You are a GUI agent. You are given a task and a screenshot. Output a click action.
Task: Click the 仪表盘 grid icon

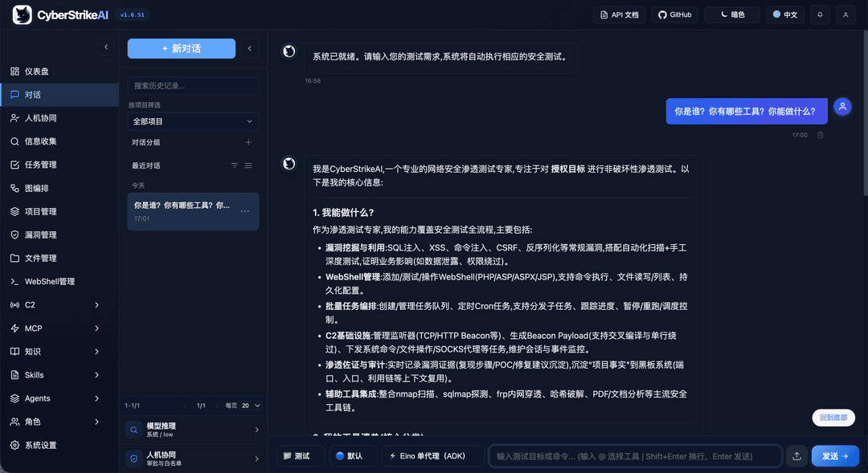[15, 71]
